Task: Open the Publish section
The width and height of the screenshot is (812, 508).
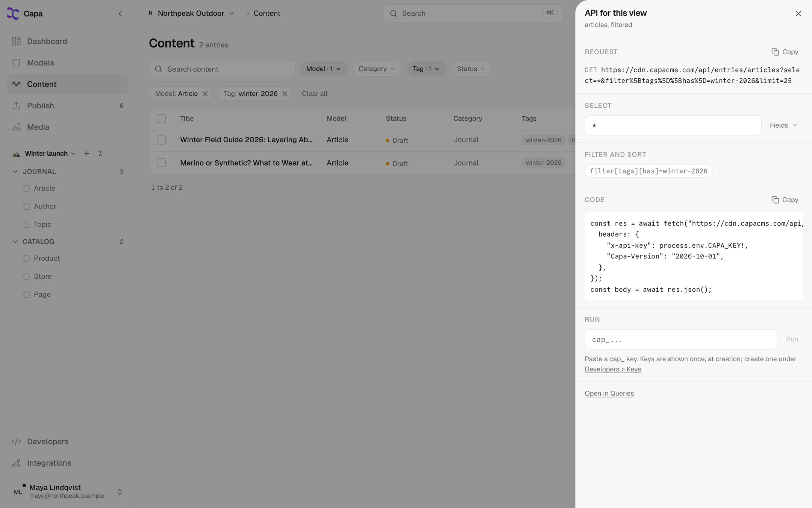Action: (x=67, y=106)
